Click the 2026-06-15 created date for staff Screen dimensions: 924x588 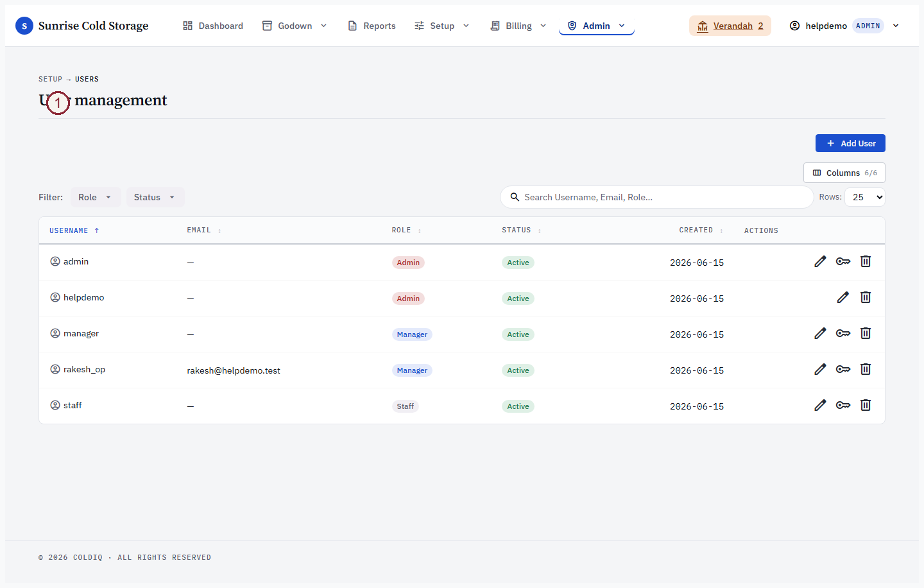(x=697, y=406)
